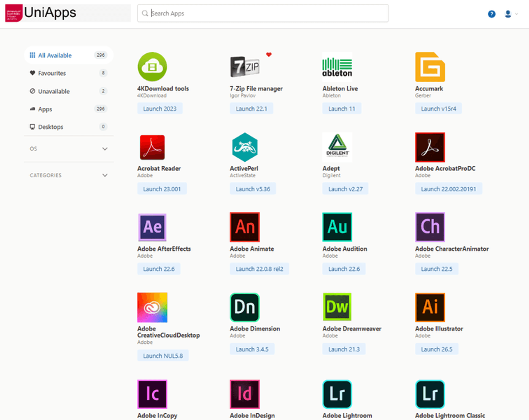Show the Favourites list
Screen dimensions: 529x420
68,73
